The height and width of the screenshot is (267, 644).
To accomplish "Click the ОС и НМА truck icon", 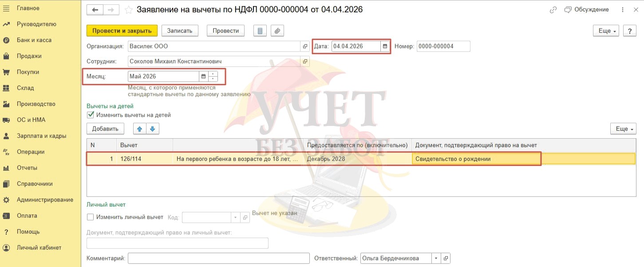I will coord(6,120).
